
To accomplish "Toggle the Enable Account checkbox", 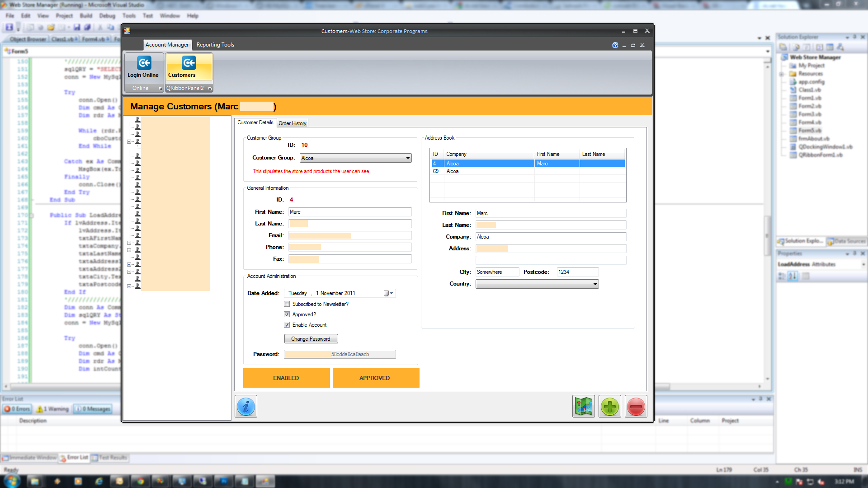I will click(287, 325).
